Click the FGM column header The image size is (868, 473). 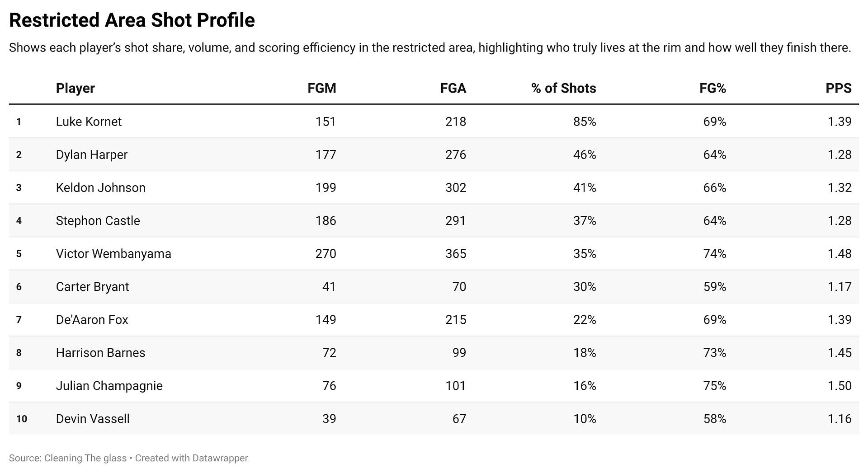(321, 88)
